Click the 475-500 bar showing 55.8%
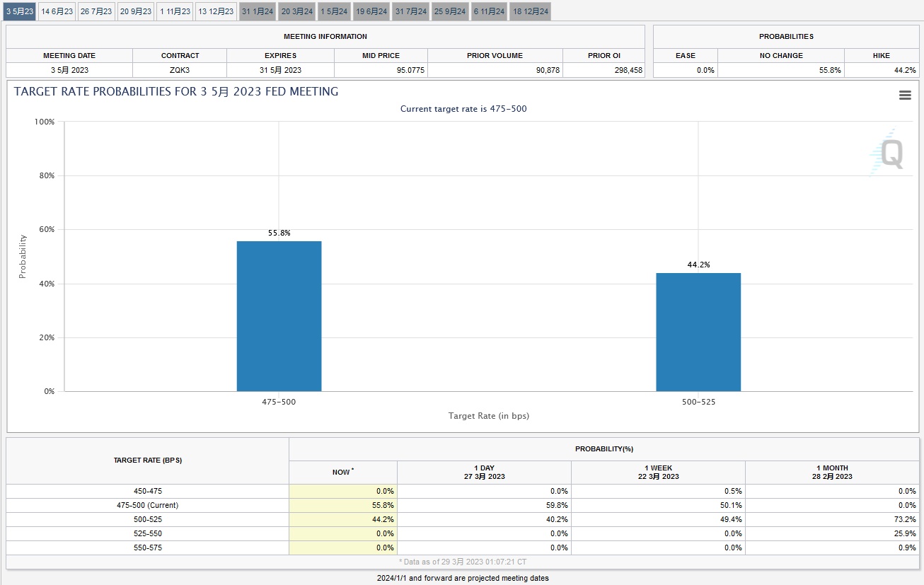The width and height of the screenshot is (924, 585). point(279,316)
